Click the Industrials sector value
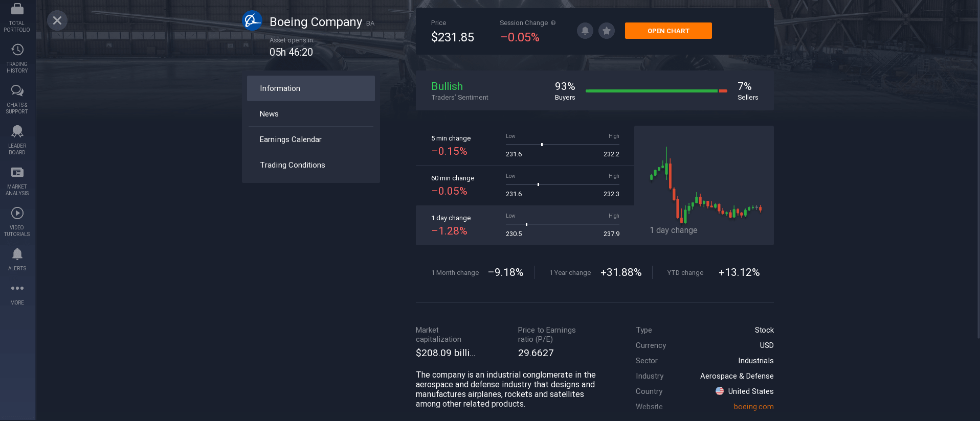 pos(755,361)
